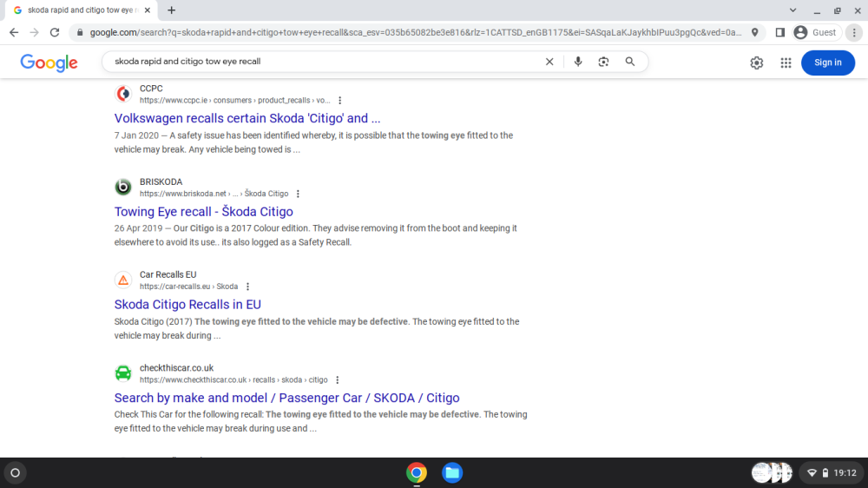View site information lock icon

pos(80,33)
